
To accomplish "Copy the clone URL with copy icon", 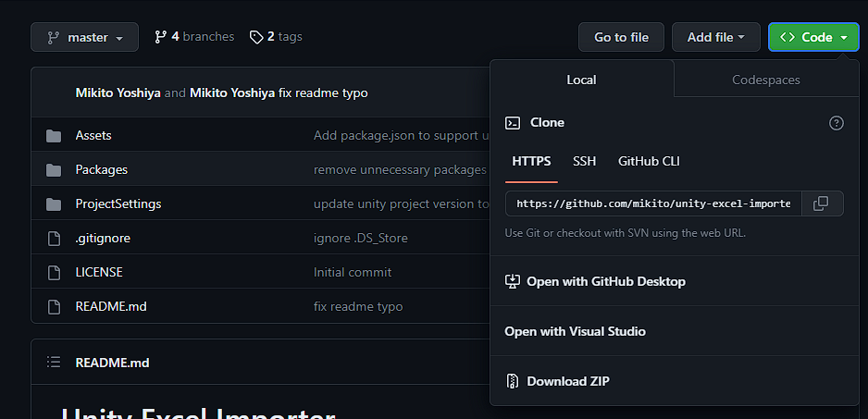I will (x=821, y=203).
